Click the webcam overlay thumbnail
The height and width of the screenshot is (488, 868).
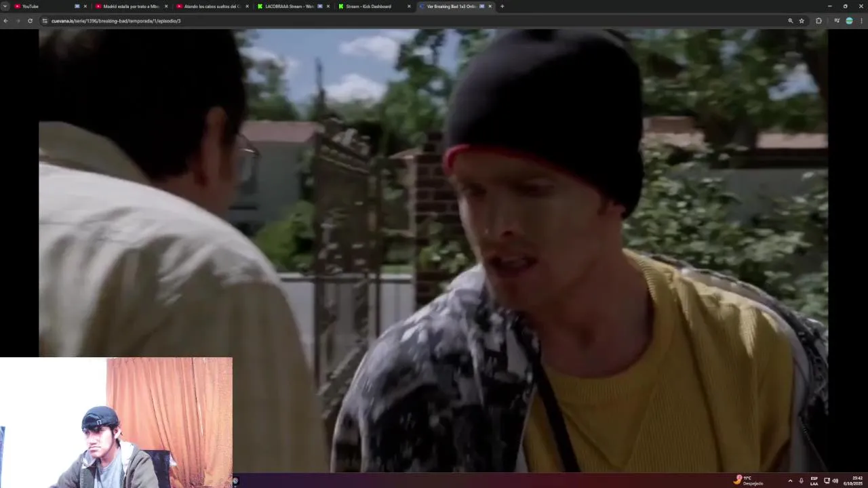point(116,422)
